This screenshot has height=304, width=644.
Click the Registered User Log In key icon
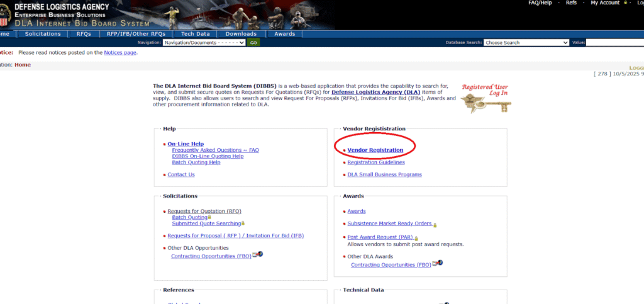486,103
